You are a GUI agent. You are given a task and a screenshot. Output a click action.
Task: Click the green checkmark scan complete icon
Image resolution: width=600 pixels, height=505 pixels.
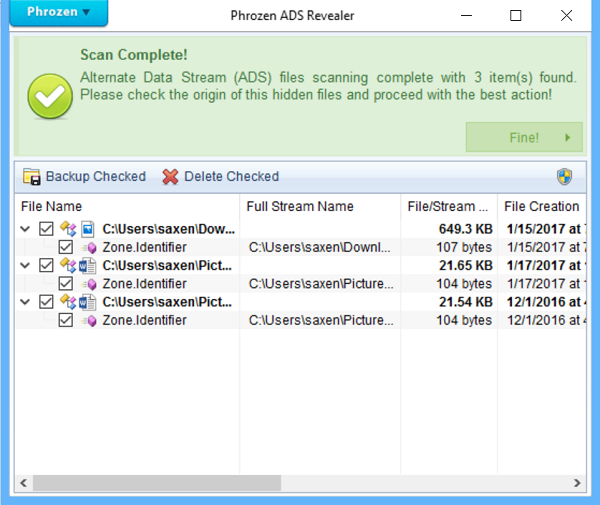click(x=50, y=96)
